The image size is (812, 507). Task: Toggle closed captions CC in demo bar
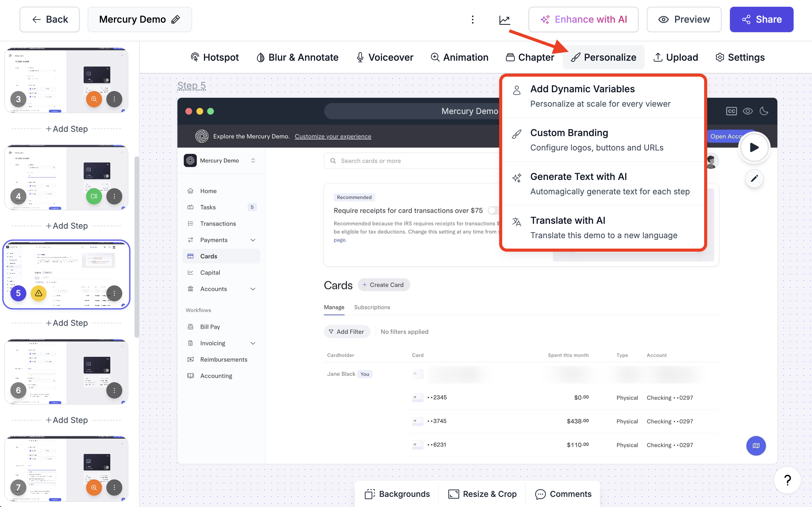click(731, 111)
